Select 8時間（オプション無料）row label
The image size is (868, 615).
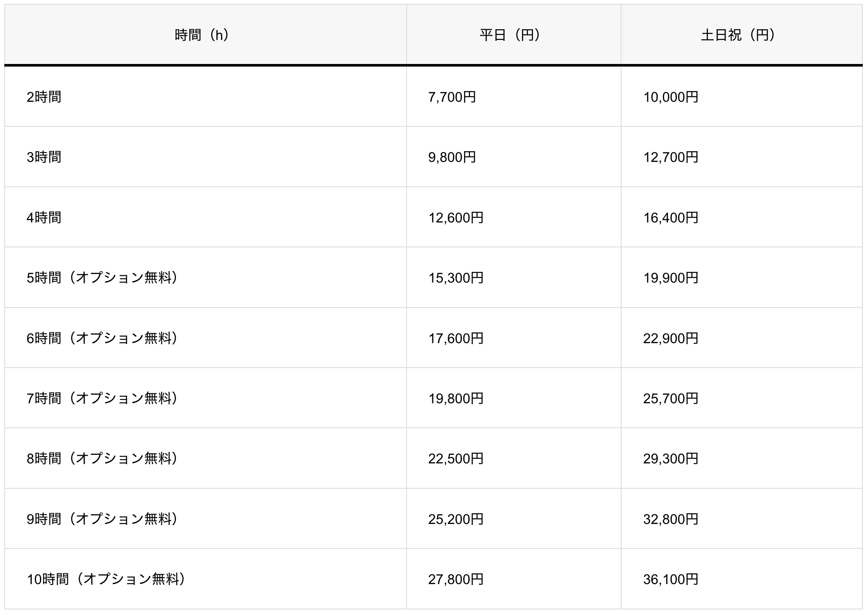[102, 459]
